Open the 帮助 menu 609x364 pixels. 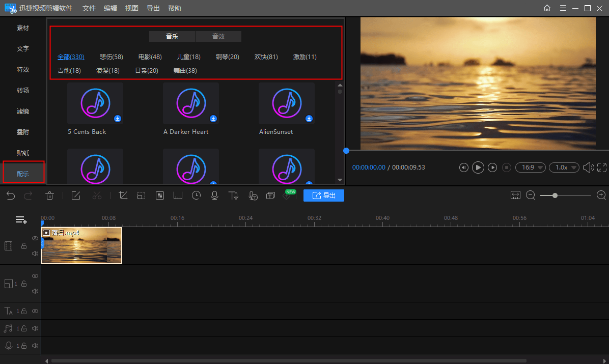coord(174,8)
